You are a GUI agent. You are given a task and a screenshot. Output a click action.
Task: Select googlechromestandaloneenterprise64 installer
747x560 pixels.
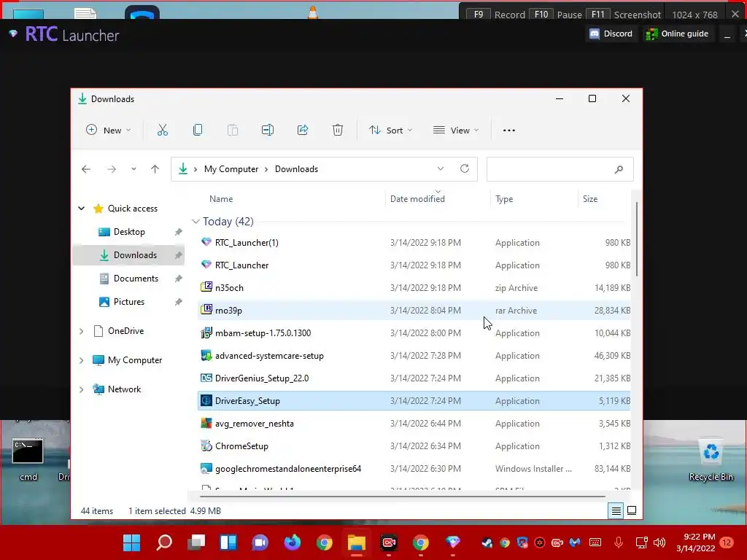[x=414, y=469]
